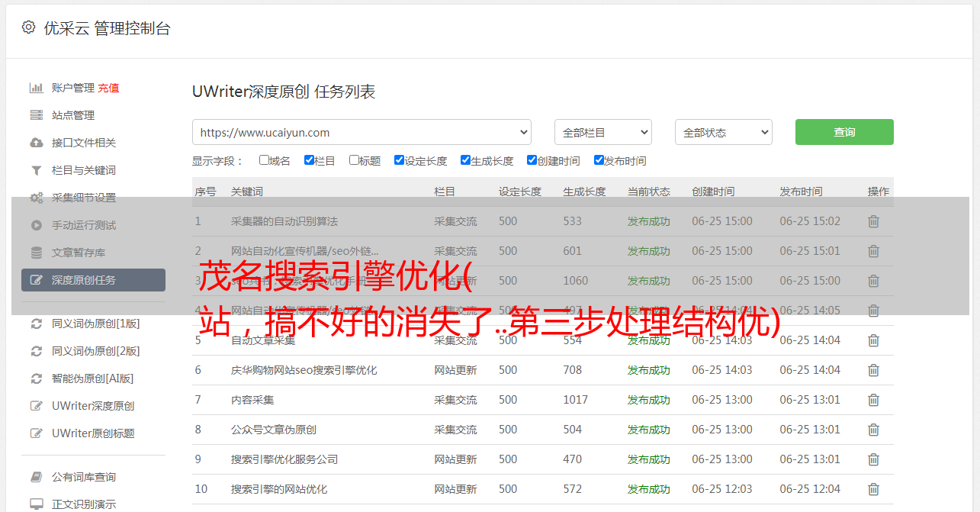Enable the 标题 display field checkbox
Screen dimensions: 980x512
click(354, 160)
